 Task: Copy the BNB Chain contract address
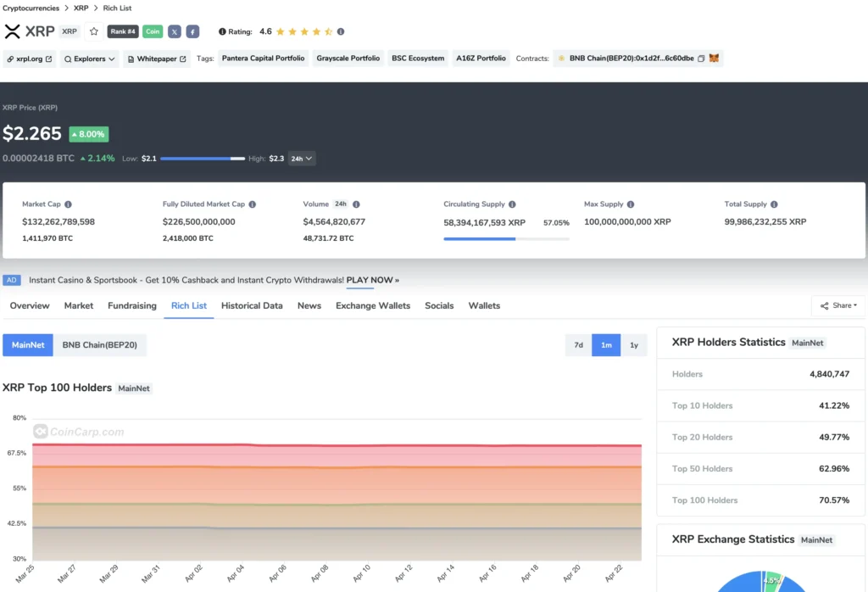click(x=701, y=59)
